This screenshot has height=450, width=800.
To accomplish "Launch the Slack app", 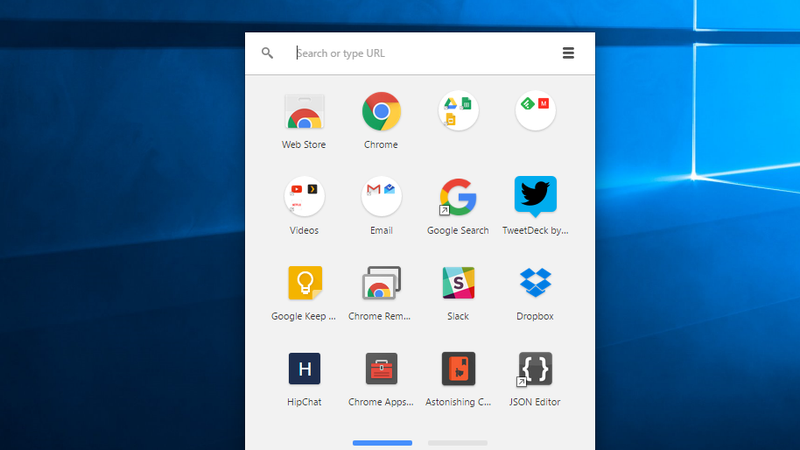I will [x=458, y=283].
